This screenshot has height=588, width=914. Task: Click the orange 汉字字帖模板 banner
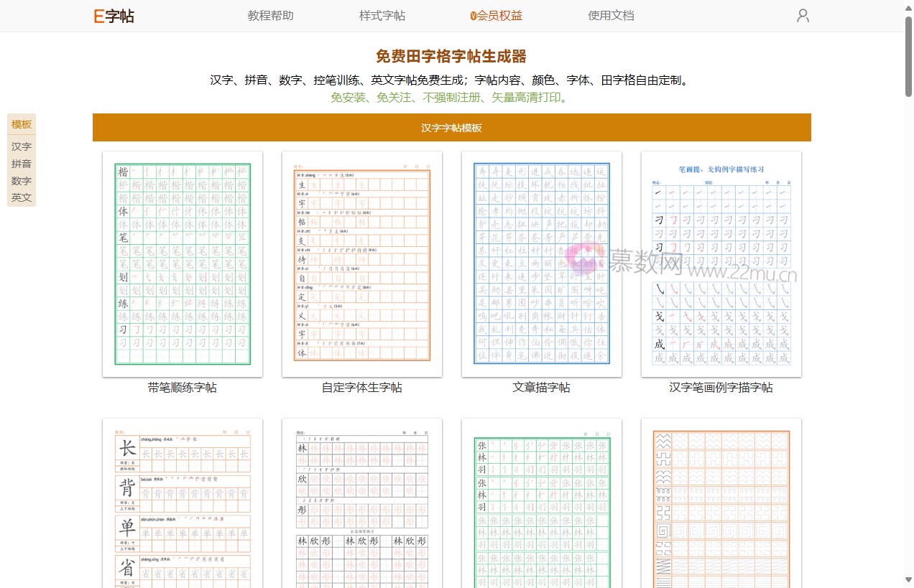tap(452, 127)
